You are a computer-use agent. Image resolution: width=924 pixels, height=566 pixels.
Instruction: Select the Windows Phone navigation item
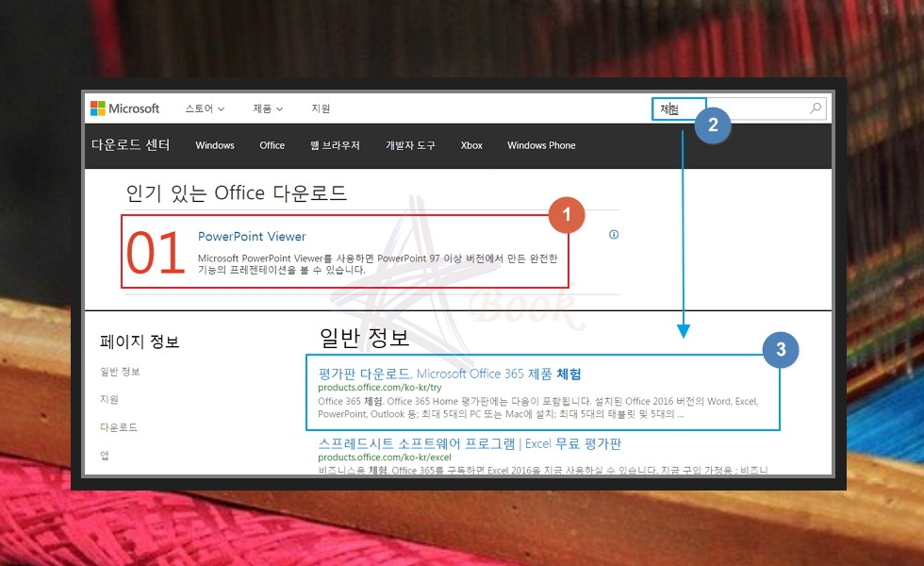click(541, 145)
